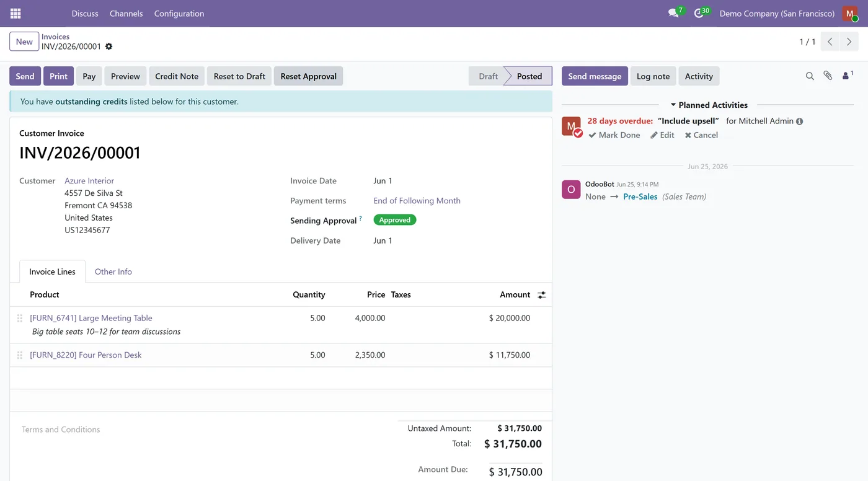Click the Draft status stage
This screenshot has width=868, height=481.
488,76
